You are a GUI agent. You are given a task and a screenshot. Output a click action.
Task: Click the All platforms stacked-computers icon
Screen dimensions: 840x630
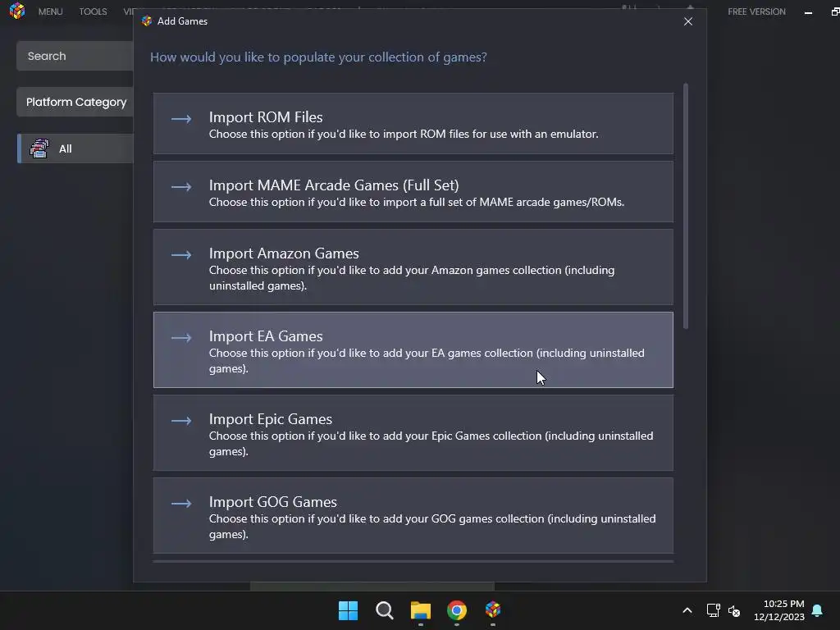click(x=39, y=148)
